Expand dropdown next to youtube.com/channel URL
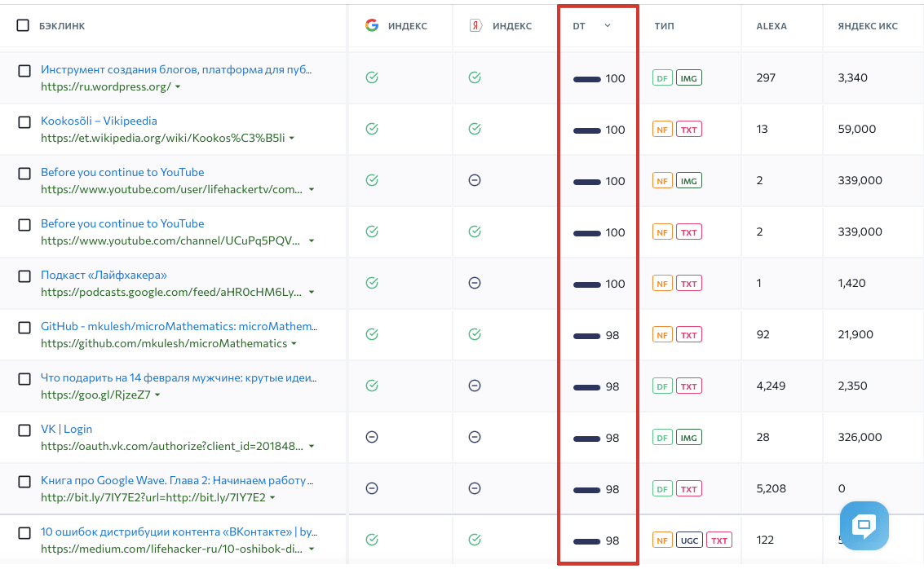The width and height of the screenshot is (924, 569). (x=312, y=241)
